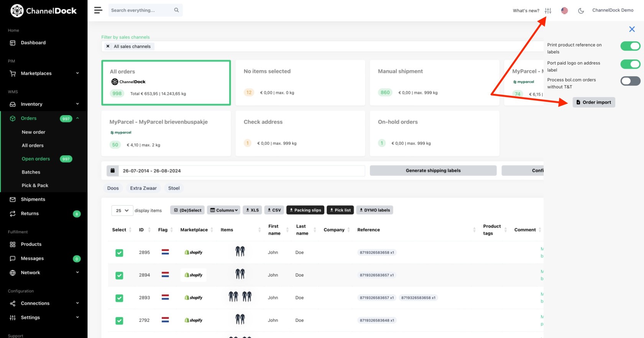Click the Returns arrows icon

[x=13, y=214]
